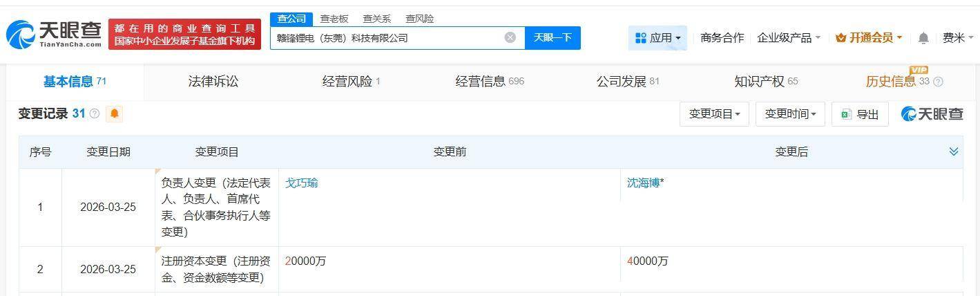Clear the search box text
The height and width of the screenshot is (296, 980).
(x=510, y=37)
